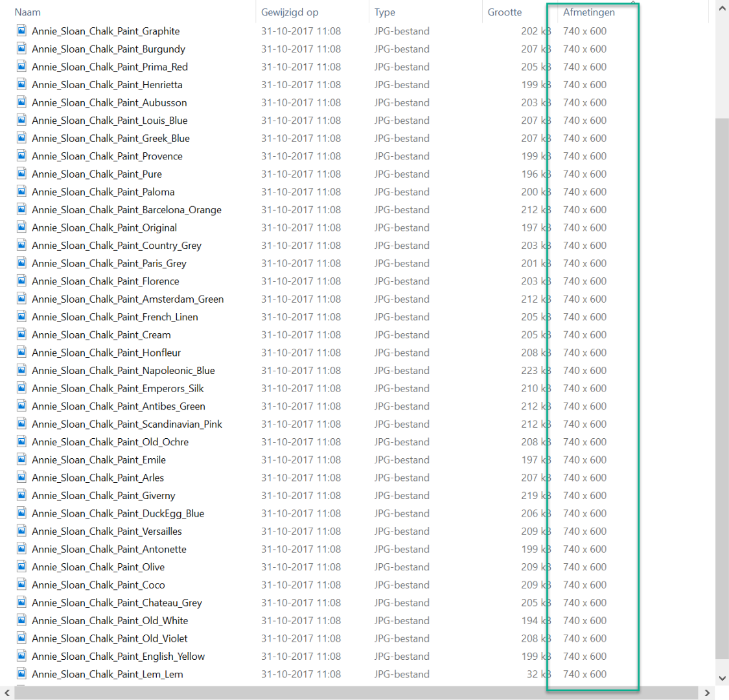Click vertical scrollbar down arrow

click(x=722, y=679)
